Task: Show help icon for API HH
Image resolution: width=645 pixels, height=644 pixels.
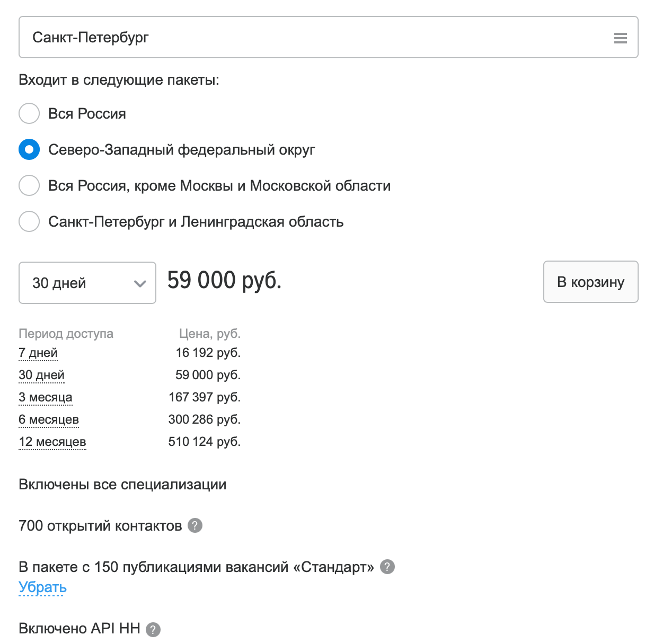Action: pos(153,629)
